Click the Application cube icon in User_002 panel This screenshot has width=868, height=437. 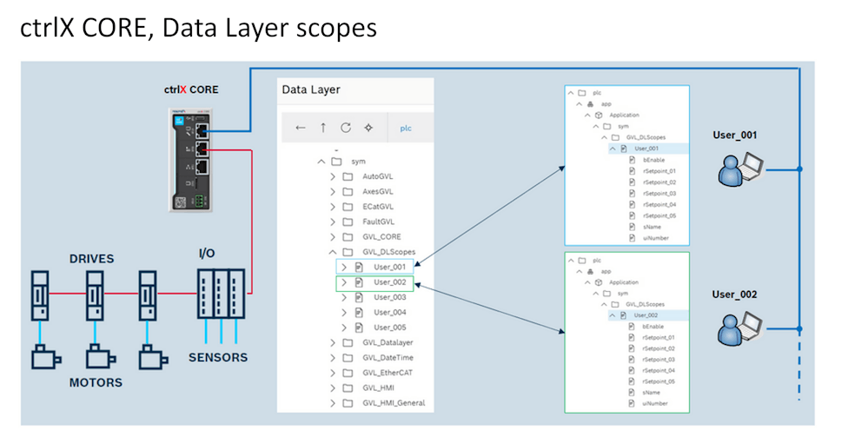click(x=599, y=282)
